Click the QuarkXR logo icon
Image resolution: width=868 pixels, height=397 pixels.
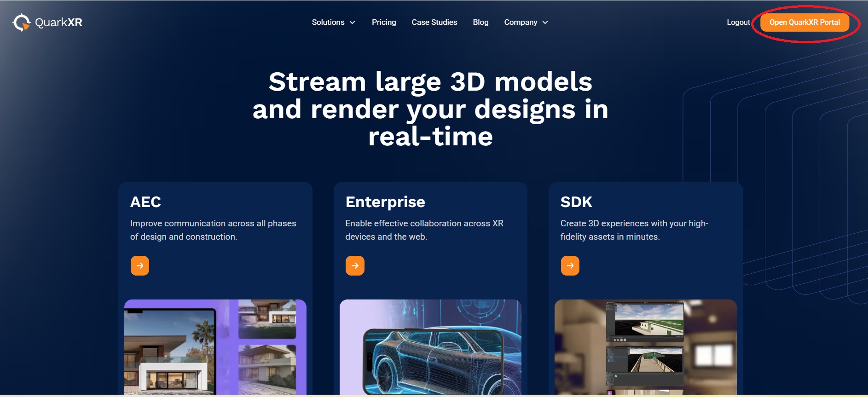pos(21,23)
